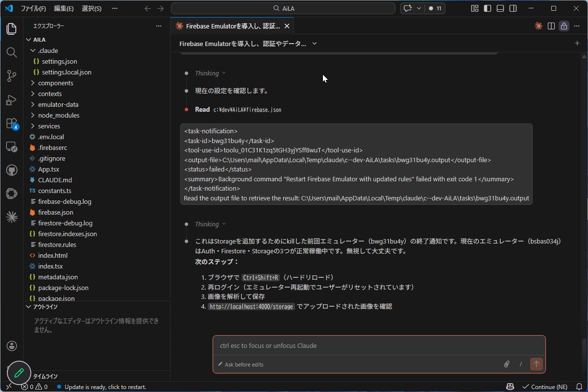Click Continue (NE) in status bar
This screenshot has height=392, width=588.
pos(545,387)
